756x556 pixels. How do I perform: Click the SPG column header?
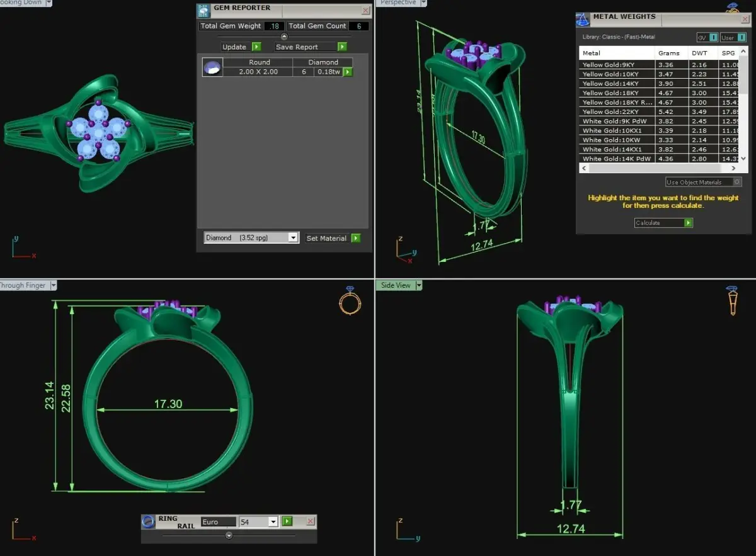[729, 53]
